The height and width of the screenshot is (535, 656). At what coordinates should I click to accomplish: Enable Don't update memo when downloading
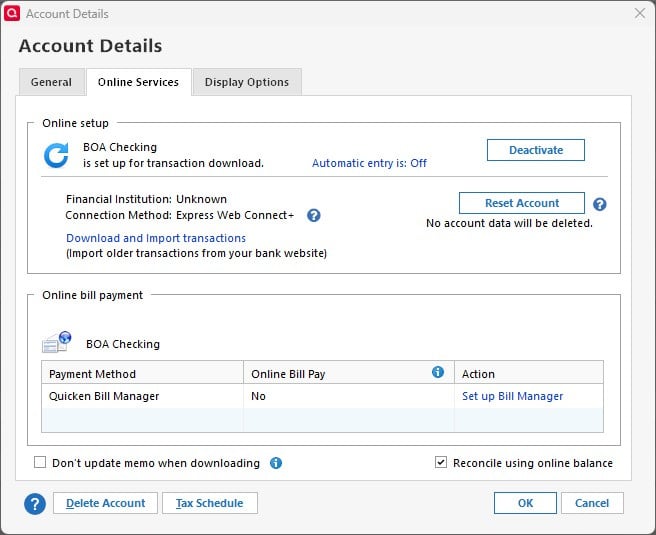41,463
